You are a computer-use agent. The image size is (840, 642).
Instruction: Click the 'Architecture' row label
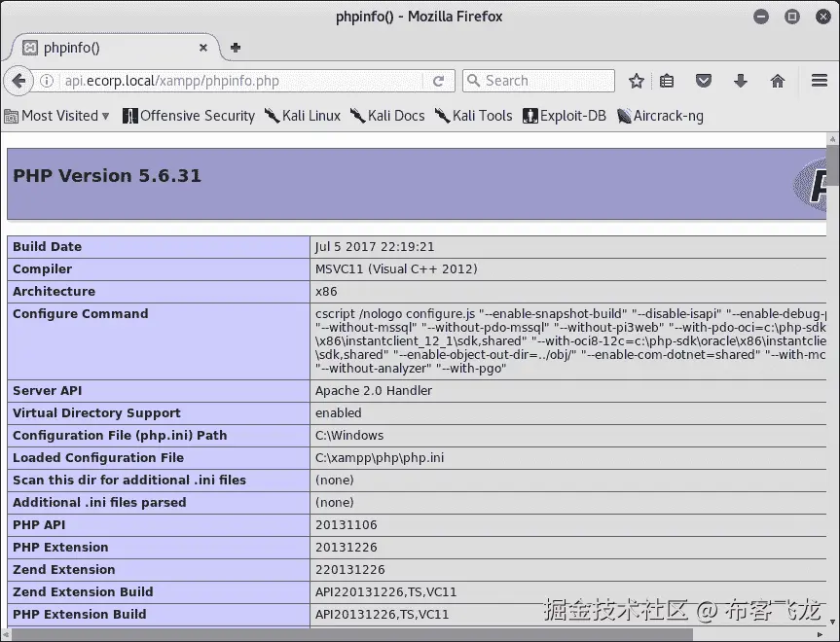[55, 292]
